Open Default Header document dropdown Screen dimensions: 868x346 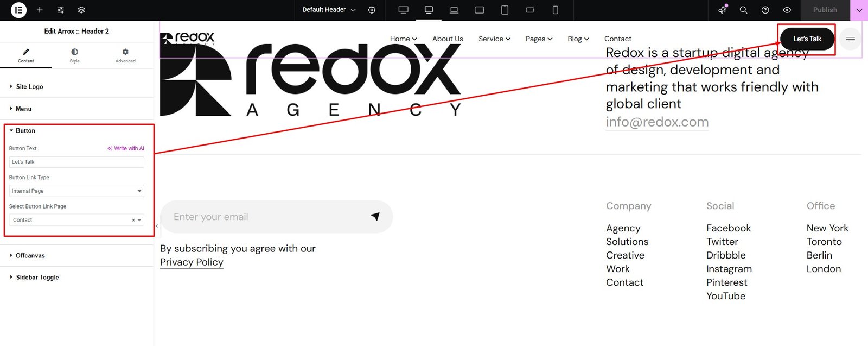click(x=329, y=10)
